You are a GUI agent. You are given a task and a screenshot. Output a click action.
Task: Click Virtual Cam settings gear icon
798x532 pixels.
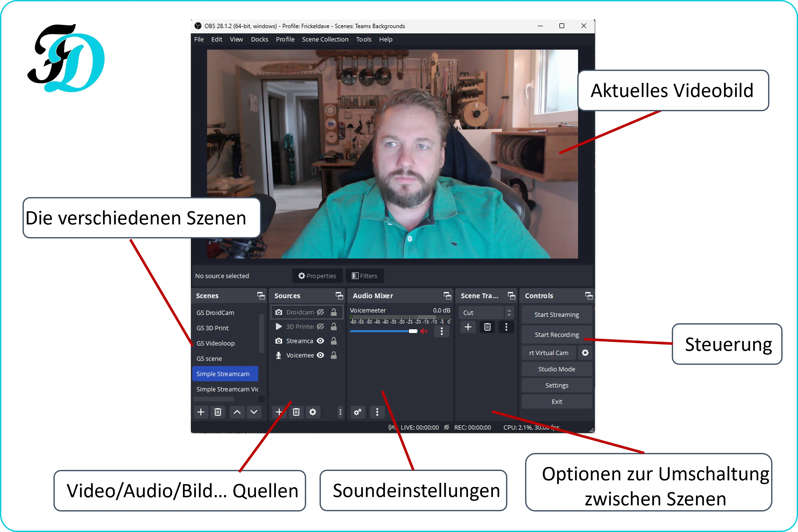click(585, 353)
